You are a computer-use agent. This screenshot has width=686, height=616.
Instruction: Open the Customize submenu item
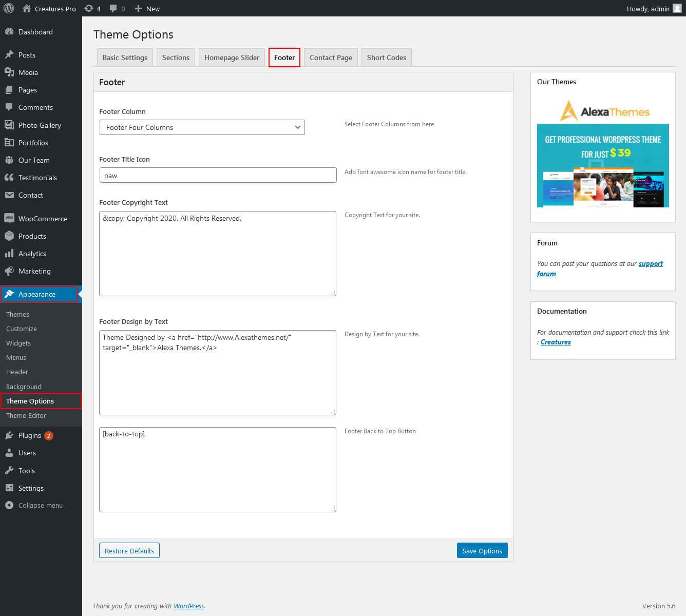[x=22, y=329]
